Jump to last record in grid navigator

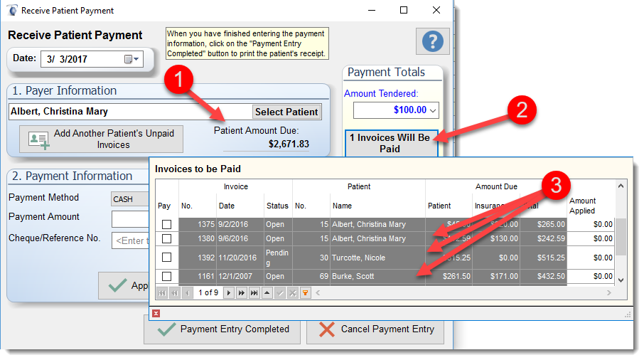point(254,293)
